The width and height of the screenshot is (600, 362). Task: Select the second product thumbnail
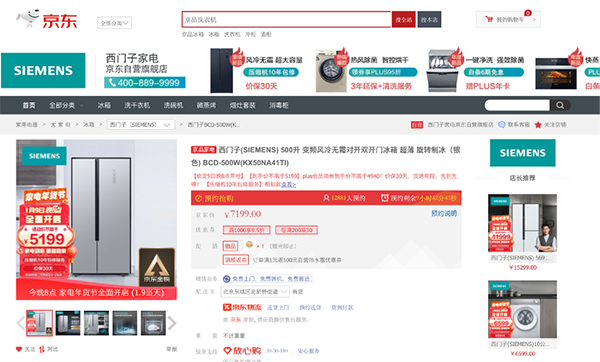click(68, 323)
